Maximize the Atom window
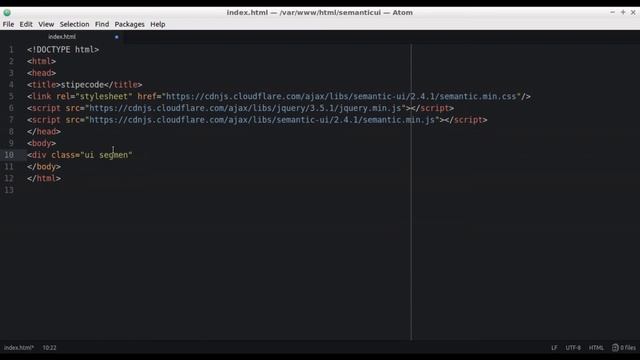Viewport: 640px width, 360px height. tap(623, 13)
